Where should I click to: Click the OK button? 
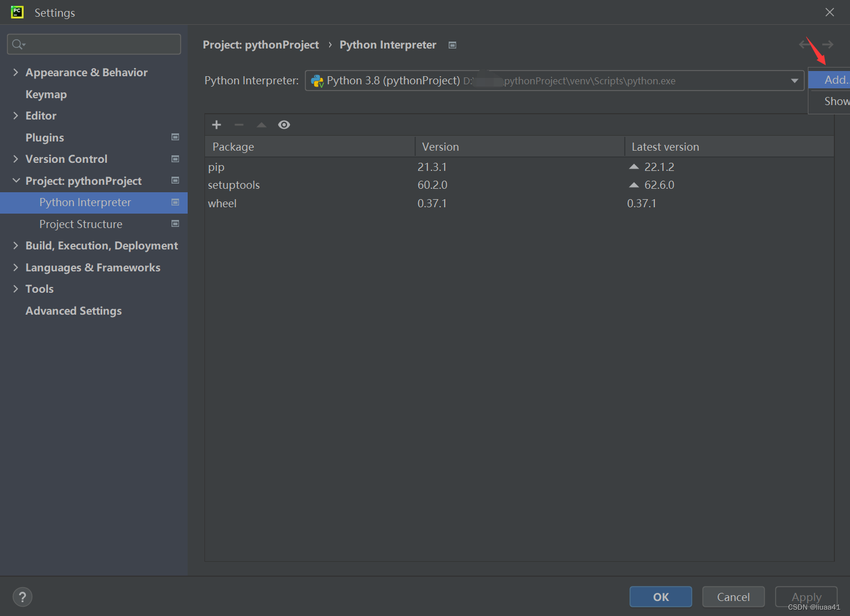pyautogui.click(x=661, y=597)
